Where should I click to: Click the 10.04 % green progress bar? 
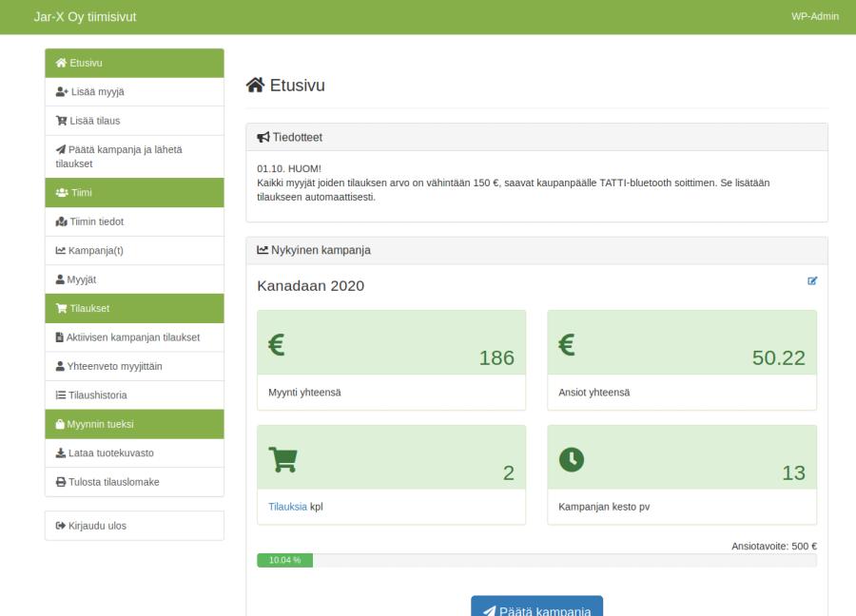tap(285, 560)
